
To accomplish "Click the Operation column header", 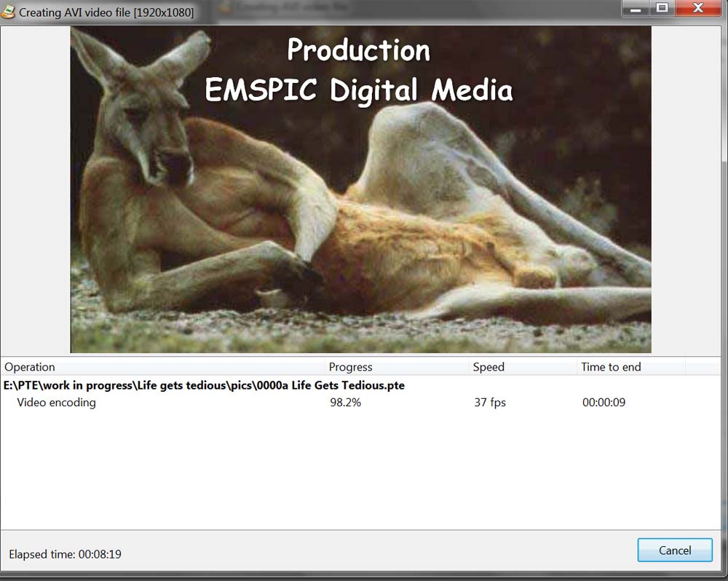I will (x=162, y=367).
